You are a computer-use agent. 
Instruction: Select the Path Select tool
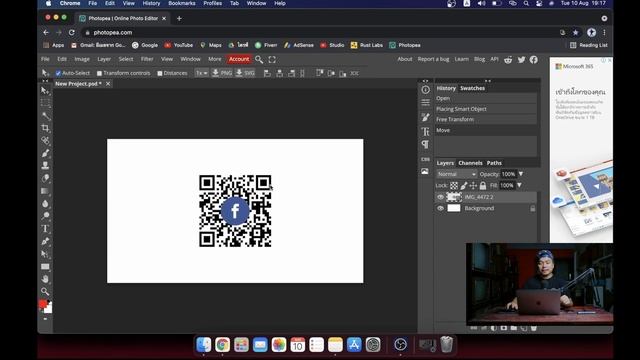[x=45, y=254]
